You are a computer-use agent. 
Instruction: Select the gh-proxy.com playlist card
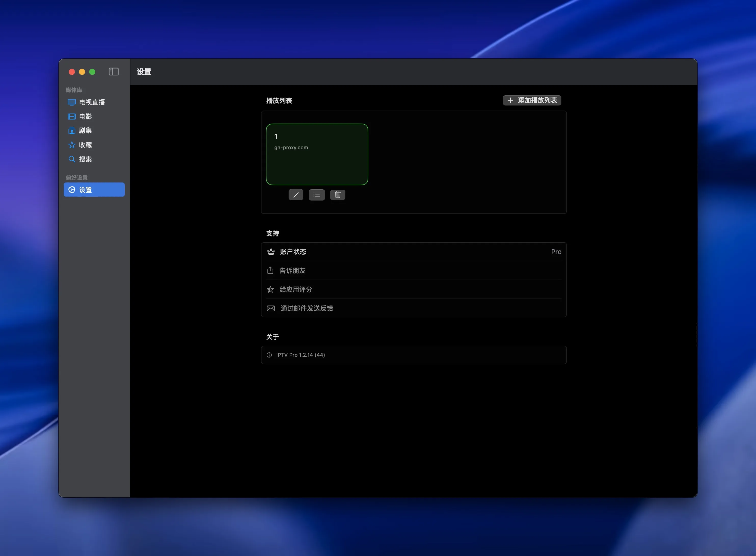(317, 154)
